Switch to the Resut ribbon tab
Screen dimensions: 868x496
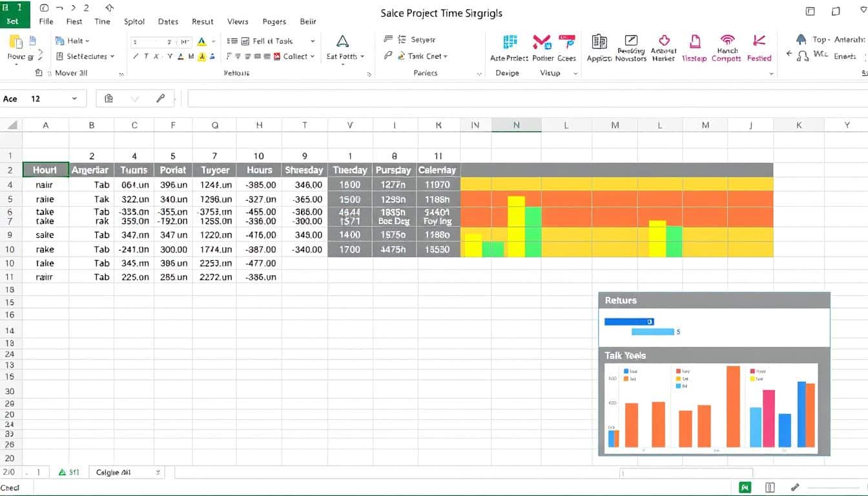(202, 21)
